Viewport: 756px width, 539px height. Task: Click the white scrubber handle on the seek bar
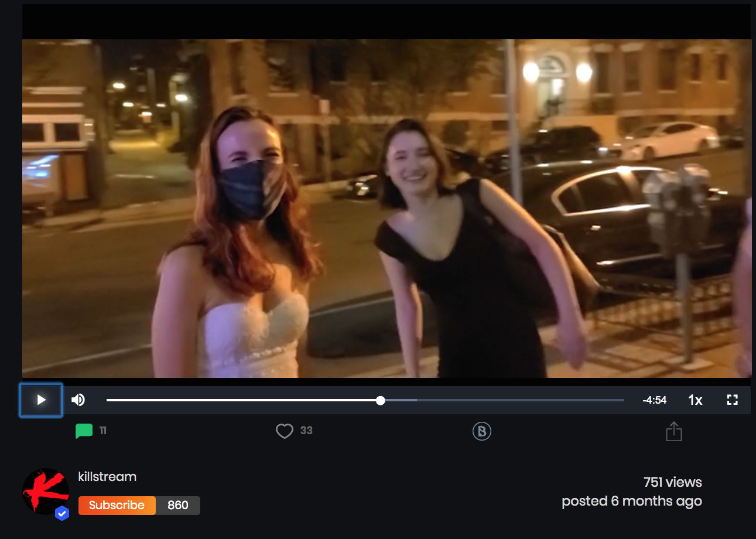click(x=381, y=401)
